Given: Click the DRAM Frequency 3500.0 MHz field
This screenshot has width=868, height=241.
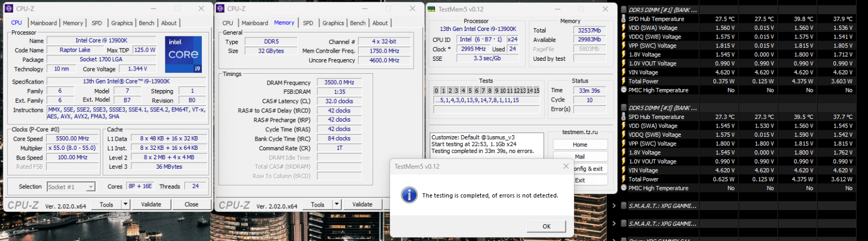Looking at the screenshot, I should pos(339,83).
